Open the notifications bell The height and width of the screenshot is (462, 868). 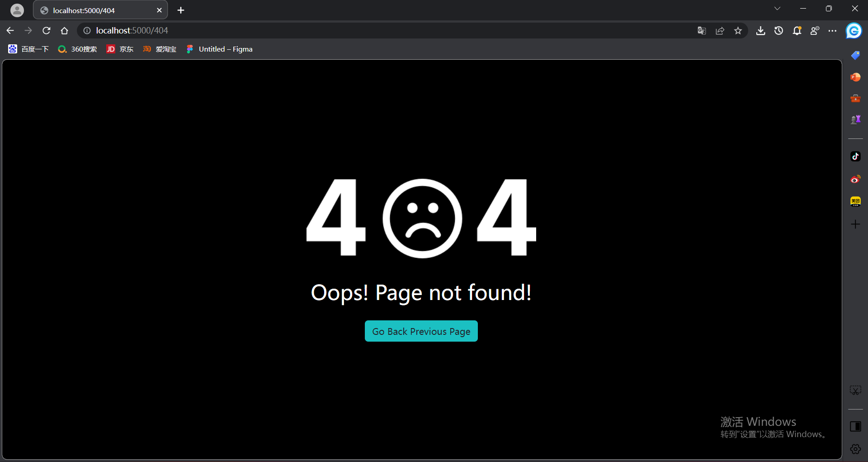[797, 30]
